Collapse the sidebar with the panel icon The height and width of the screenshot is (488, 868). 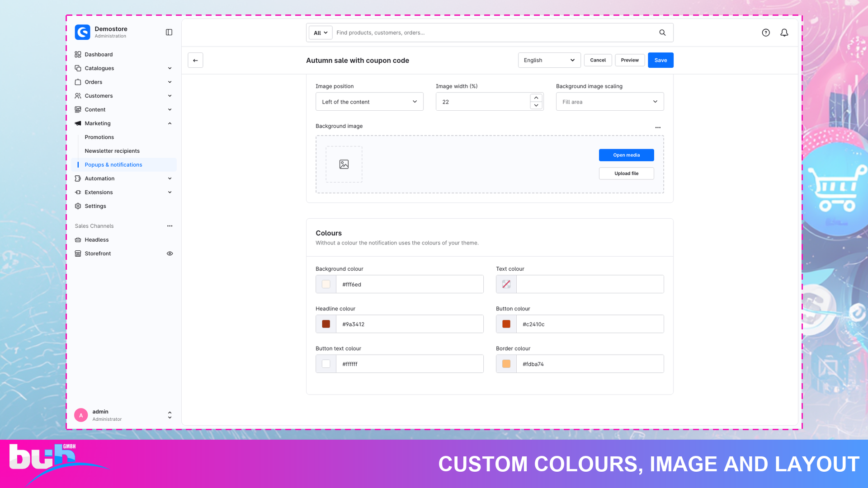click(169, 32)
